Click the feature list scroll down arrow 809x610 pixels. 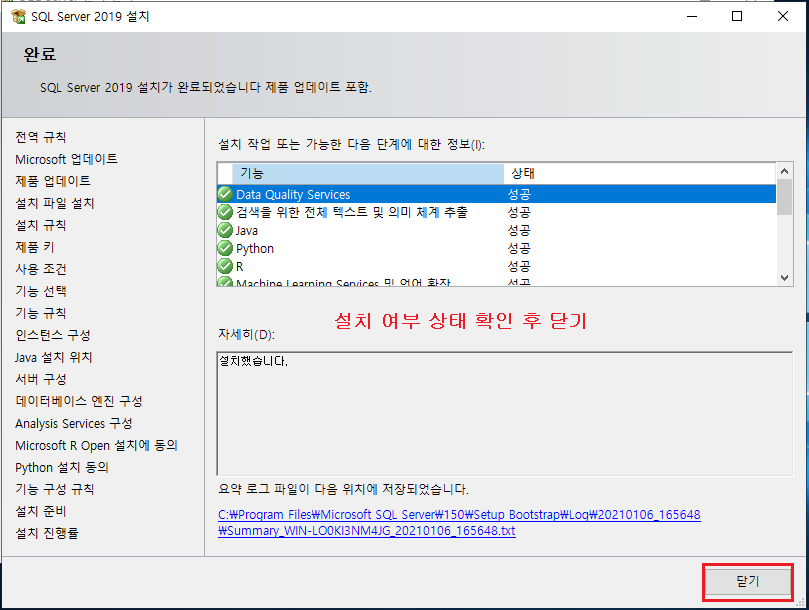pyautogui.click(x=784, y=278)
